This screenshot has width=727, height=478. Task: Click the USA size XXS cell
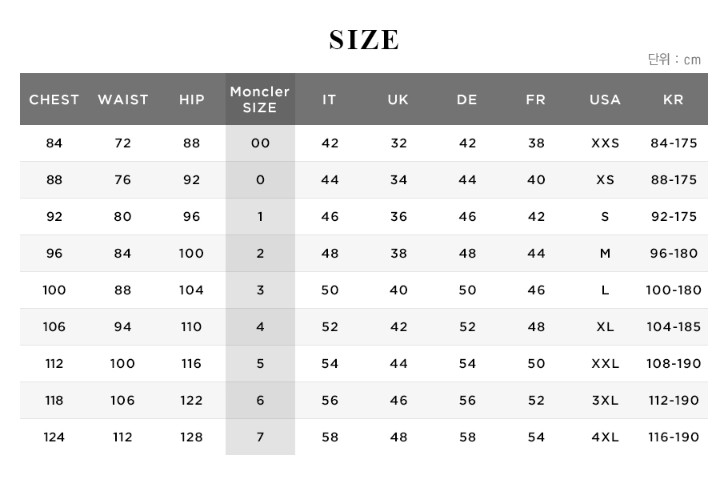pos(605,143)
